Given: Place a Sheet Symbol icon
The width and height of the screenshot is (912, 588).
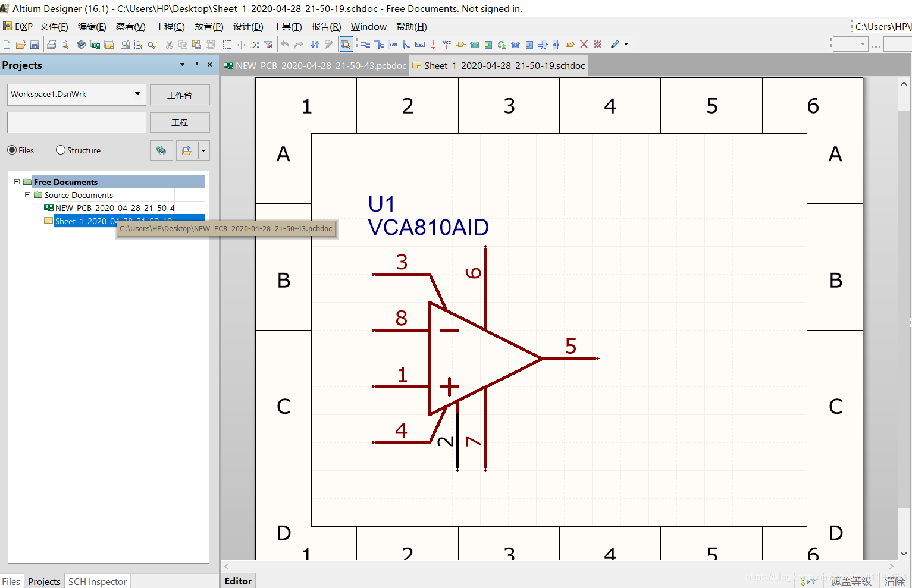Looking at the screenshot, I should (475, 45).
